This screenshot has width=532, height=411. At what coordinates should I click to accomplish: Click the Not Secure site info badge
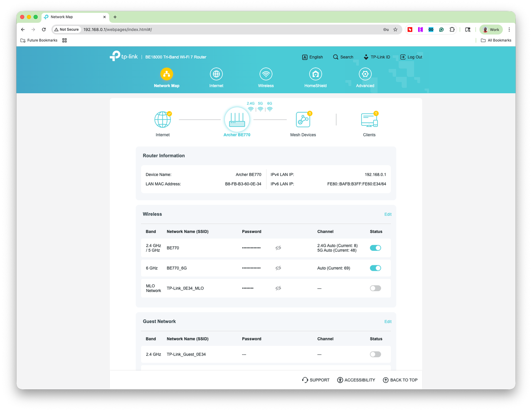[x=66, y=30]
